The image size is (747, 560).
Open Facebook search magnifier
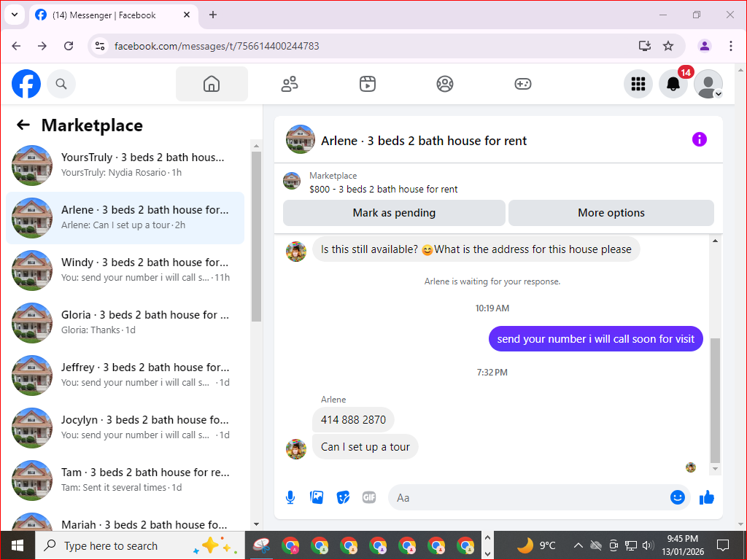click(x=61, y=84)
